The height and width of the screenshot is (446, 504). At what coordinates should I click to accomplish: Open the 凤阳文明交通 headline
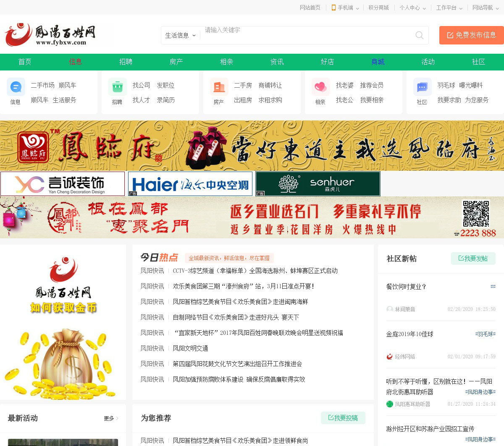190,348
